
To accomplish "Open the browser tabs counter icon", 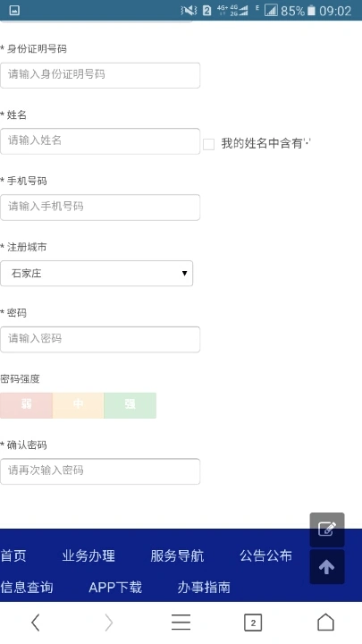I will [253, 623].
